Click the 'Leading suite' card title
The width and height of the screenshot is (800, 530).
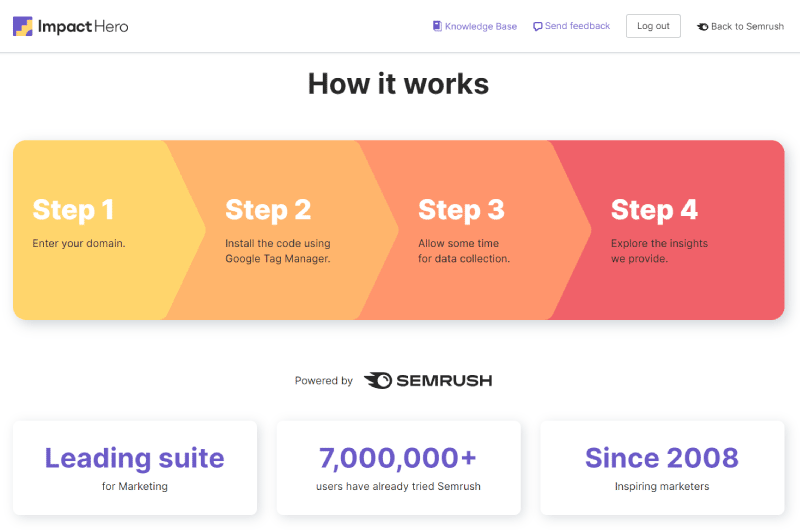[135, 458]
